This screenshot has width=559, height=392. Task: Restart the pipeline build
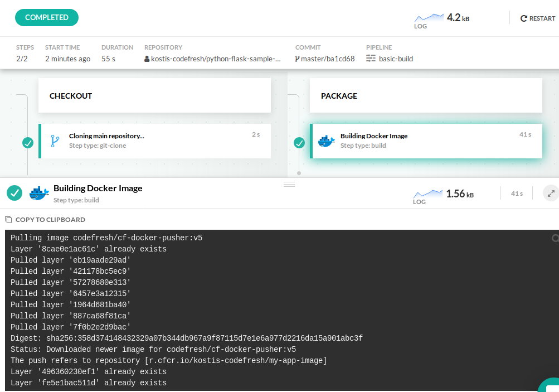coord(537,18)
